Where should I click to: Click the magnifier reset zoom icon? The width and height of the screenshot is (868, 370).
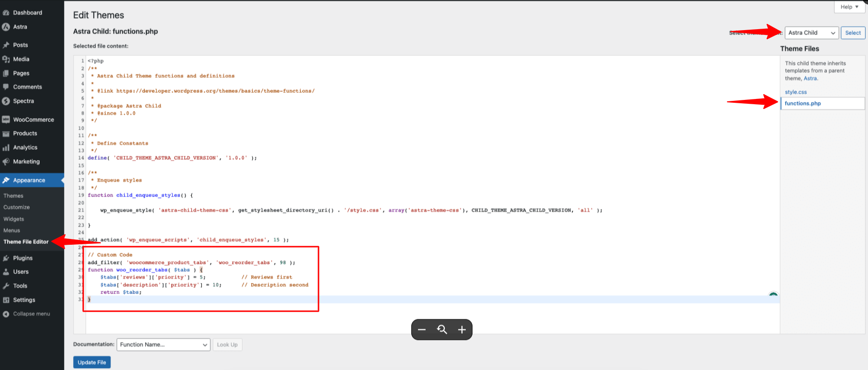pos(442,330)
